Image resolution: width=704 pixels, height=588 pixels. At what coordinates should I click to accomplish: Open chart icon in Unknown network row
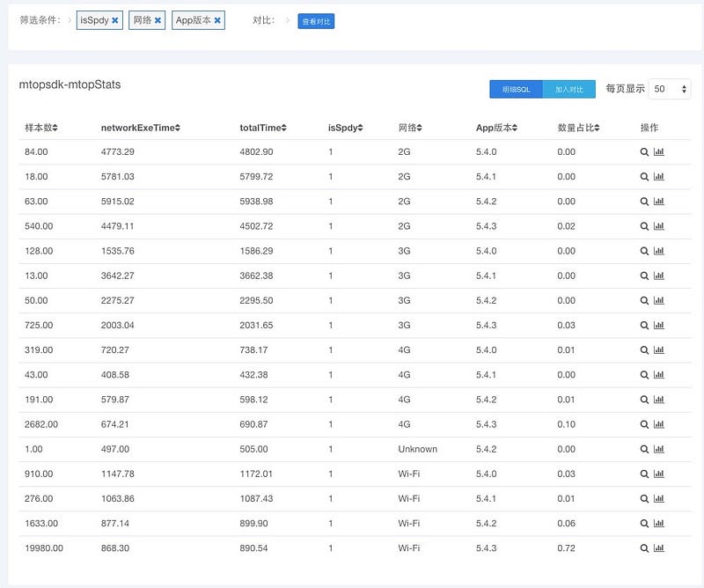point(658,449)
